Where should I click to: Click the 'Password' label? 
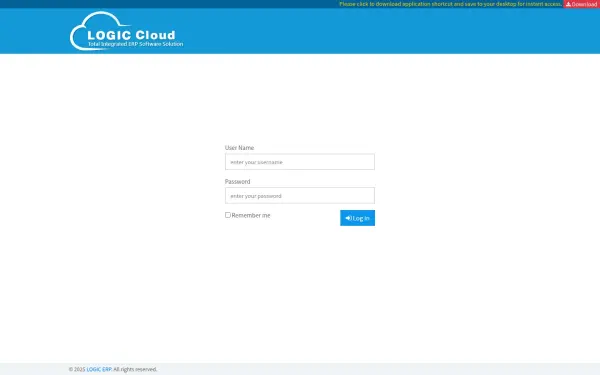pos(237,181)
